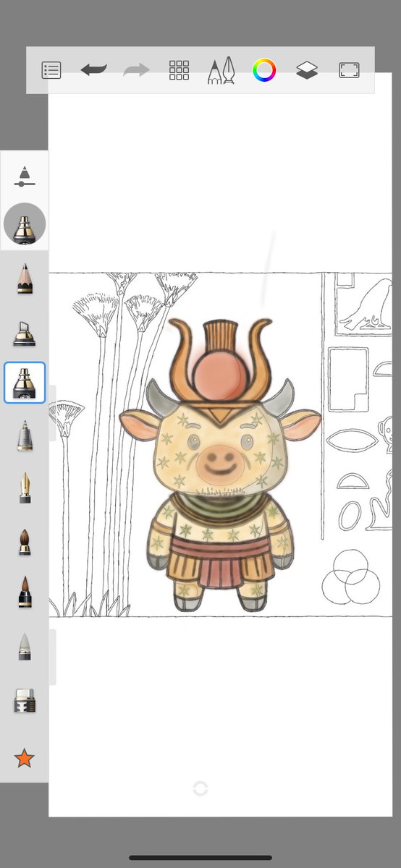Select the pencil brush
Screen dimensions: 401x868
pyautogui.click(x=25, y=278)
